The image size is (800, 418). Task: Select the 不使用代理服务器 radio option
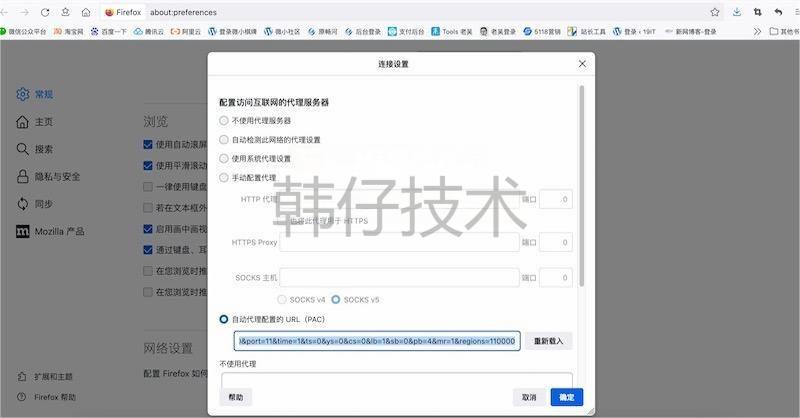point(223,121)
